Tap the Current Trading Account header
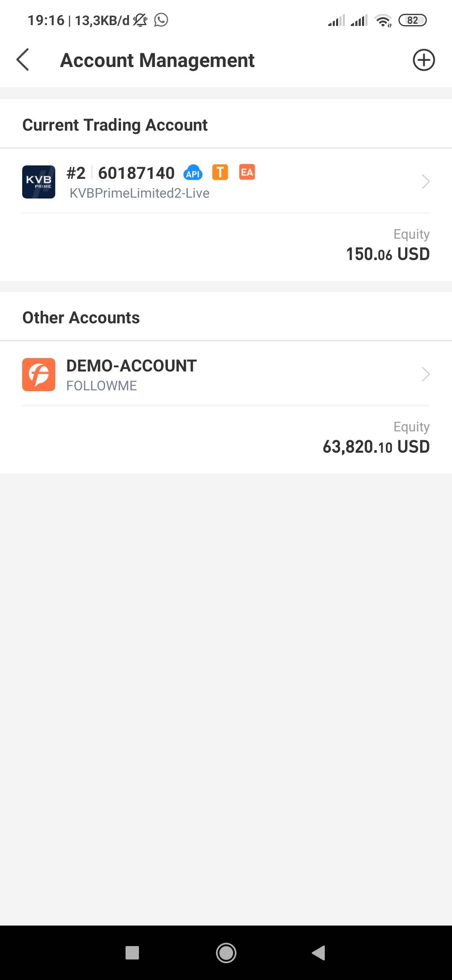 click(x=115, y=125)
